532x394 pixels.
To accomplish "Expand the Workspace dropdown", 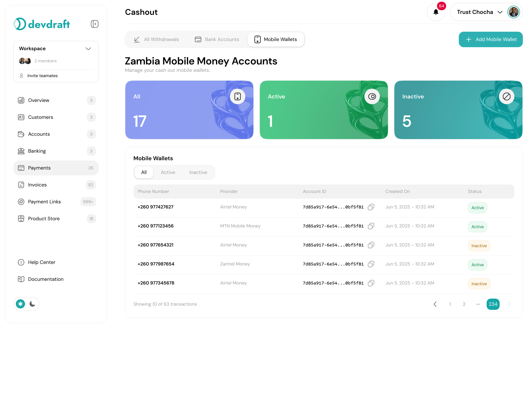I will 88,49.
